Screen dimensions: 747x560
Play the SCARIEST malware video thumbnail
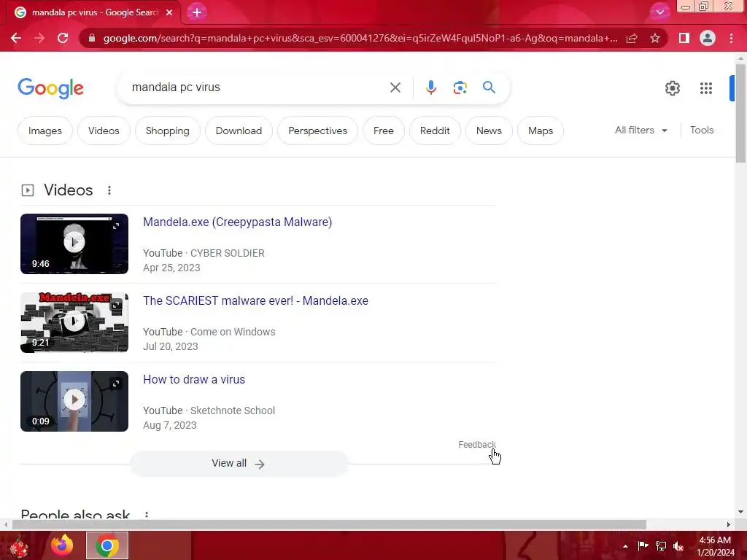74,322
